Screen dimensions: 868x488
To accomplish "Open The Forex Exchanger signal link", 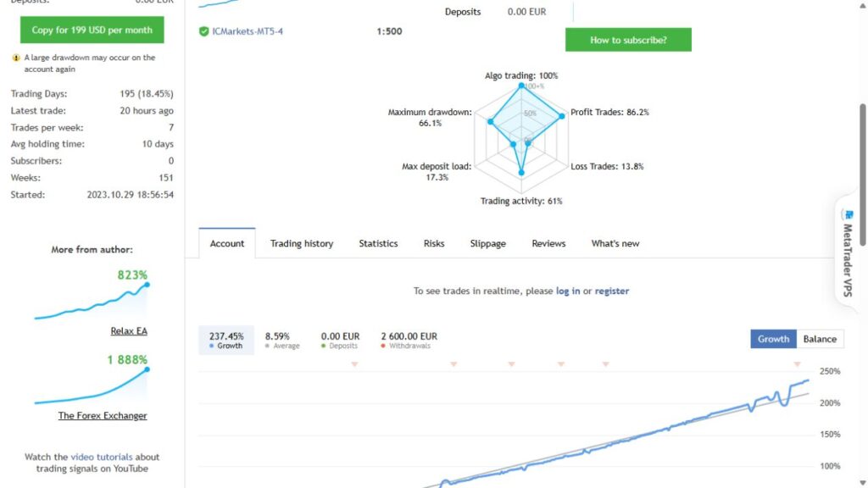I will click(103, 415).
